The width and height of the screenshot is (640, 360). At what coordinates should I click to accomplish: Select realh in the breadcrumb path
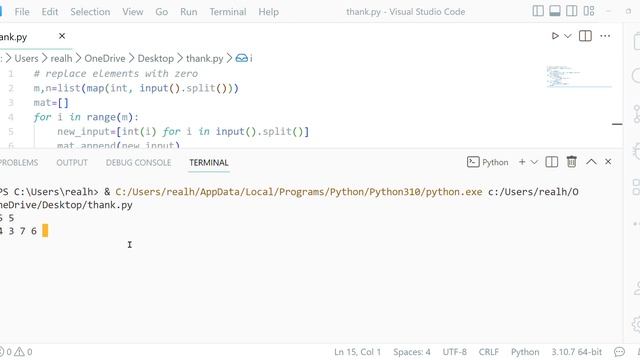tap(61, 58)
